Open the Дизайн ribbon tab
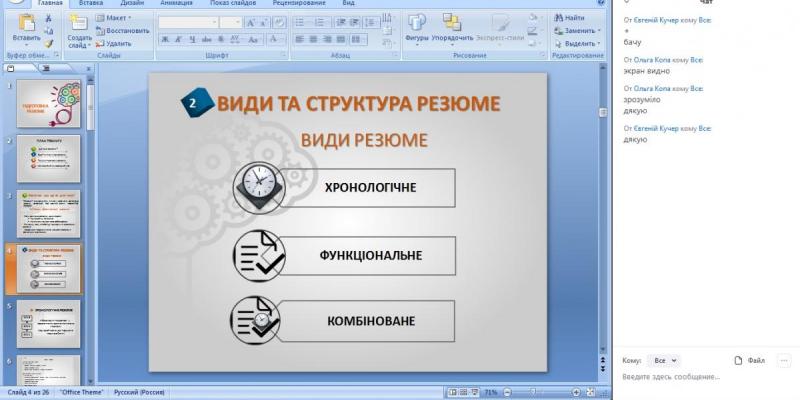 132,3
